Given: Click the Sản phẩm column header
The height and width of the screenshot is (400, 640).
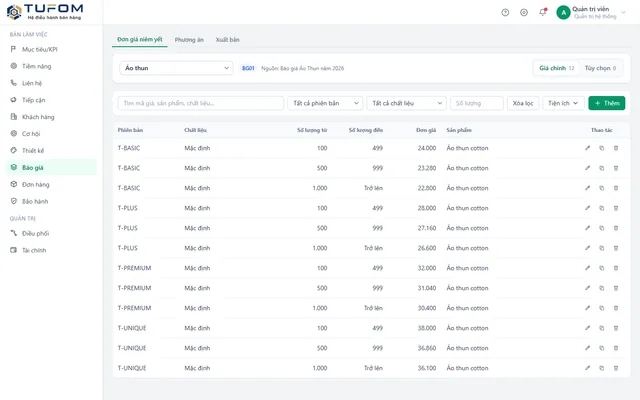Looking at the screenshot, I should click(x=459, y=130).
